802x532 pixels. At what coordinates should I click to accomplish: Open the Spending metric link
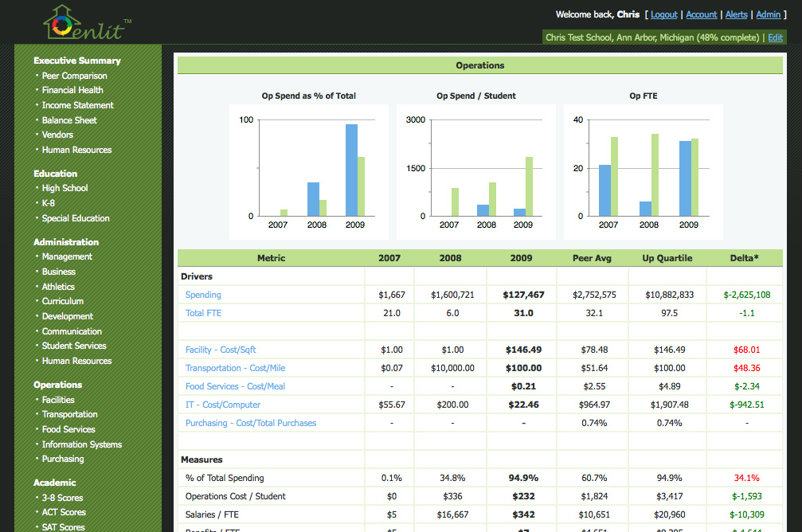click(x=203, y=295)
